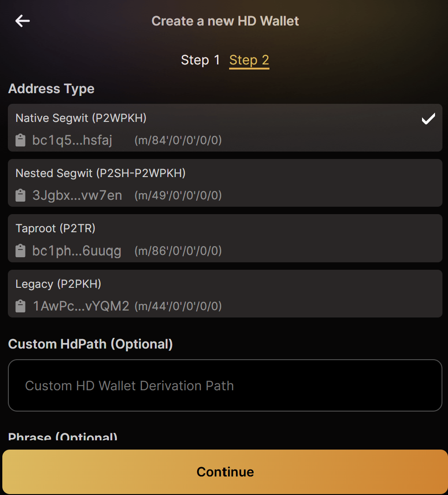Click the checkmark on Native Segwit
This screenshot has height=495, width=448.
429,119
